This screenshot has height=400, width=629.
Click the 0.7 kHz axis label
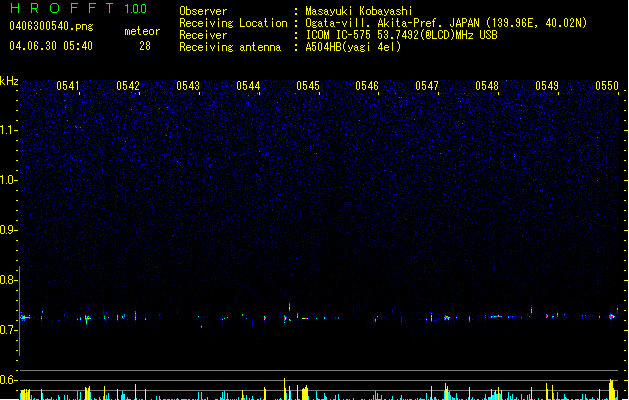coord(8,330)
